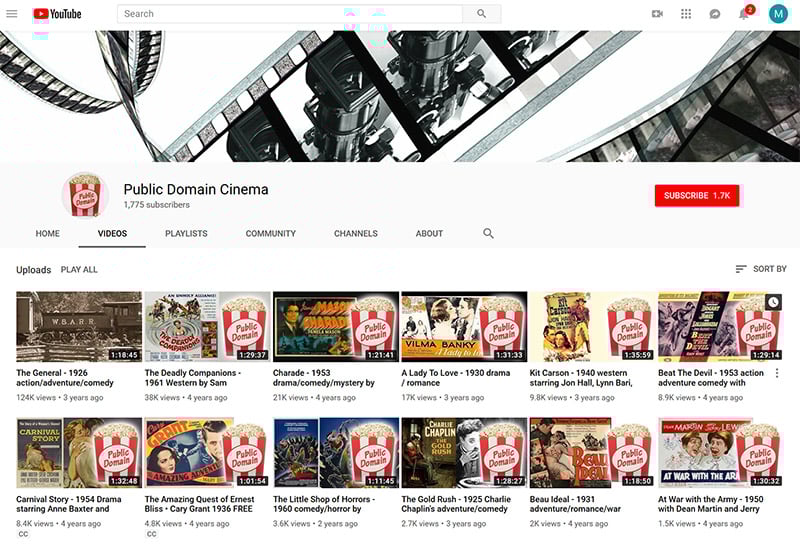
Task: Open At War with the Army thumbnail
Action: point(721,453)
